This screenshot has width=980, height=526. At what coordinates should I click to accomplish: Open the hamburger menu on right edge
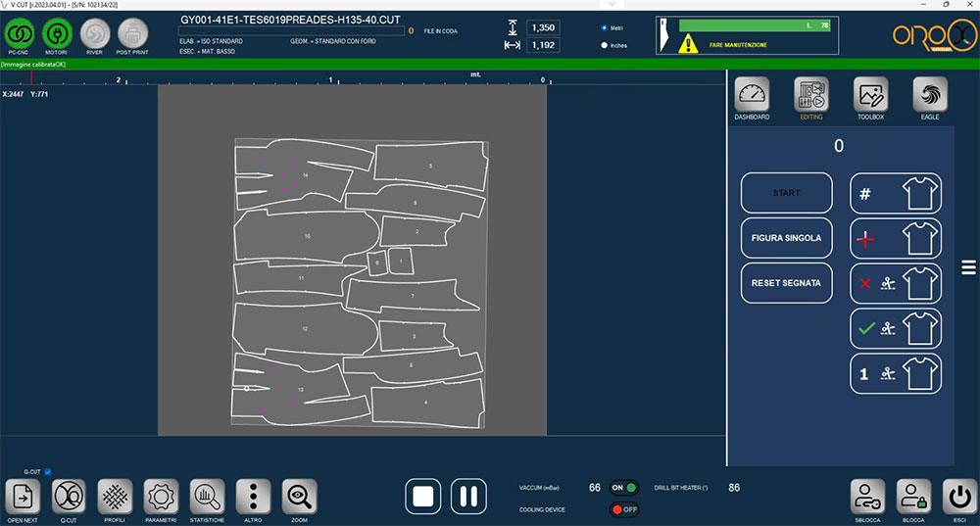(x=968, y=267)
